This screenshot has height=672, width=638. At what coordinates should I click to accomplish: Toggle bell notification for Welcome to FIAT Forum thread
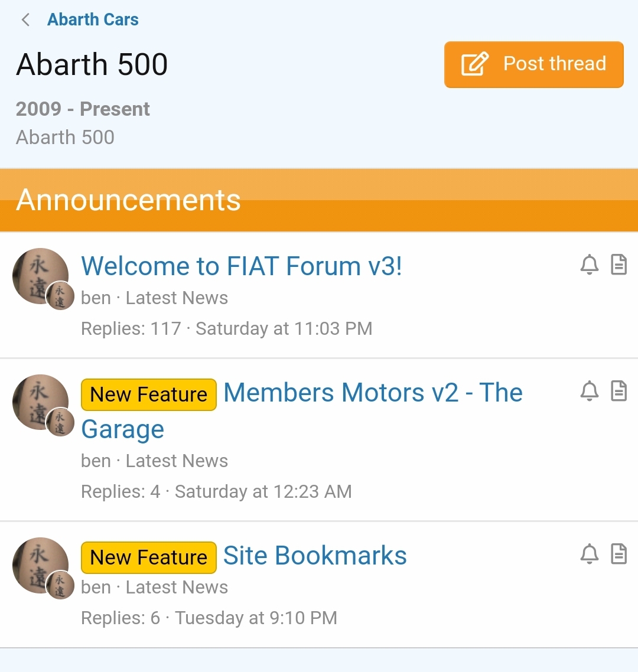point(590,265)
